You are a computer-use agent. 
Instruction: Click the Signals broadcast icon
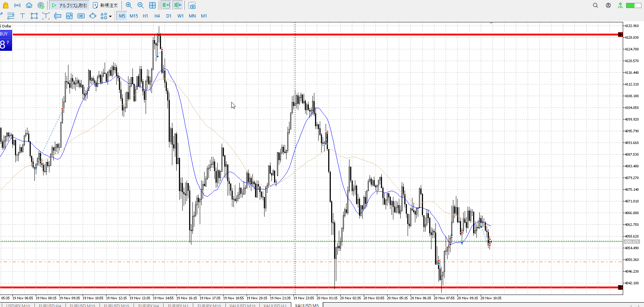pos(17,5)
